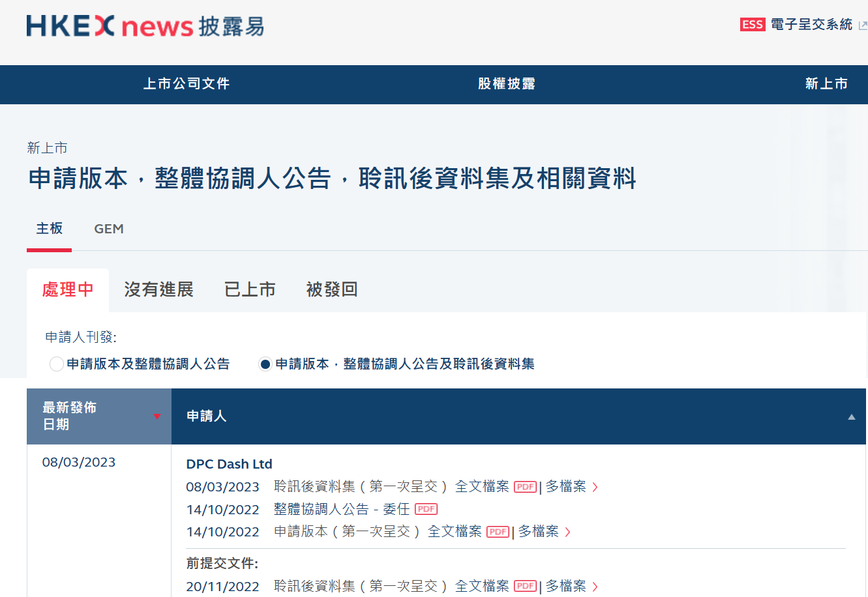Open 多檔案 link for 14/10/2022 申請版本
This screenshot has height=597, width=868.
coord(538,532)
